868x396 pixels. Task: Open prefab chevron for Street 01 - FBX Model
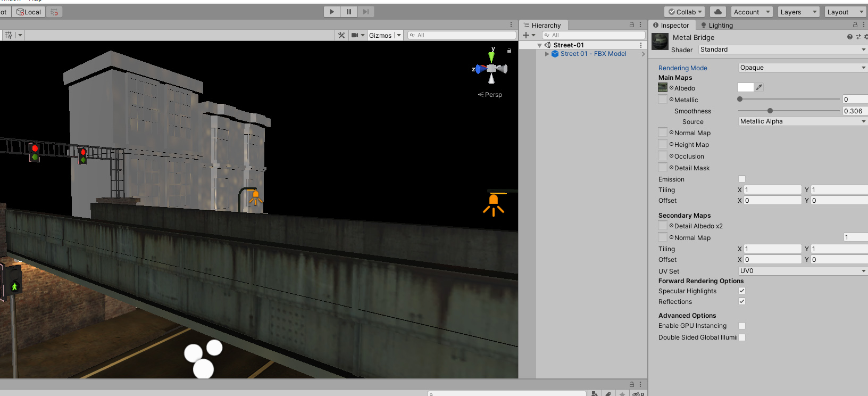point(643,54)
